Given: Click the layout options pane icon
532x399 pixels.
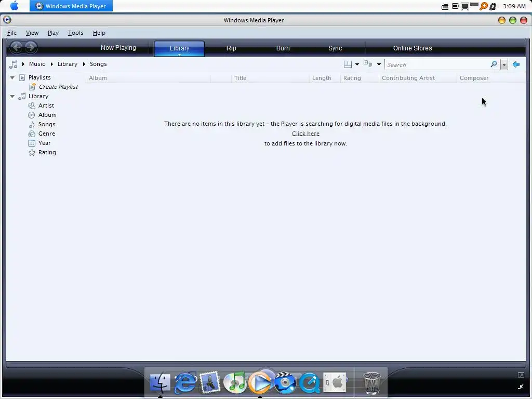Looking at the screenshot, I should pyautogui.click(x=348, y=64).
